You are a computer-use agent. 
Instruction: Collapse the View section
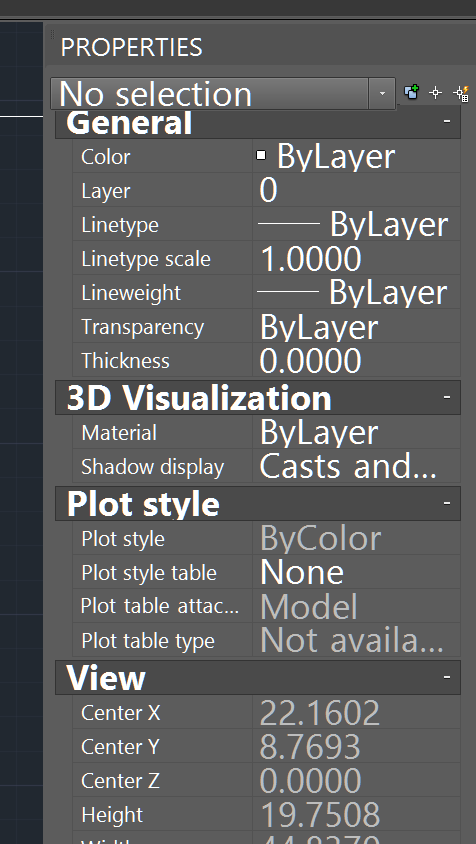click(x=447, y=677)
